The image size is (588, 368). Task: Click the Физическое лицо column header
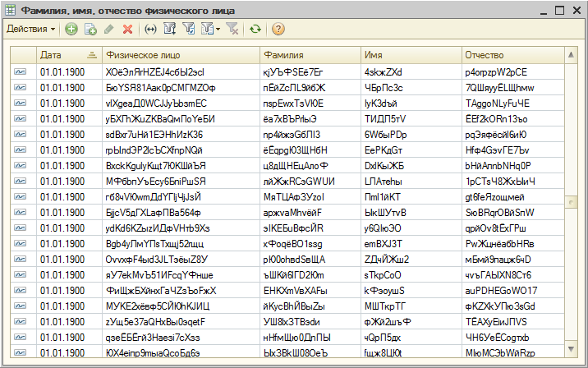pos(181,55)
